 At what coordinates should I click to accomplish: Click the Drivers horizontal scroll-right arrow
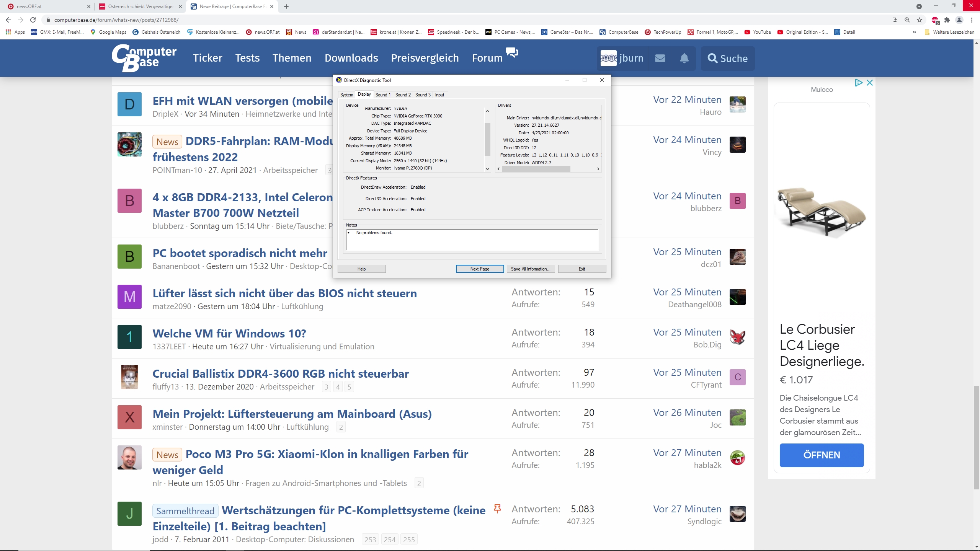[598, 169]
